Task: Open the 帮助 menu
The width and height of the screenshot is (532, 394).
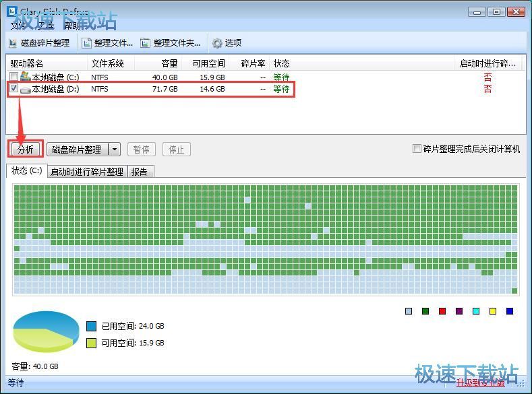Action: tap(72, 26)
